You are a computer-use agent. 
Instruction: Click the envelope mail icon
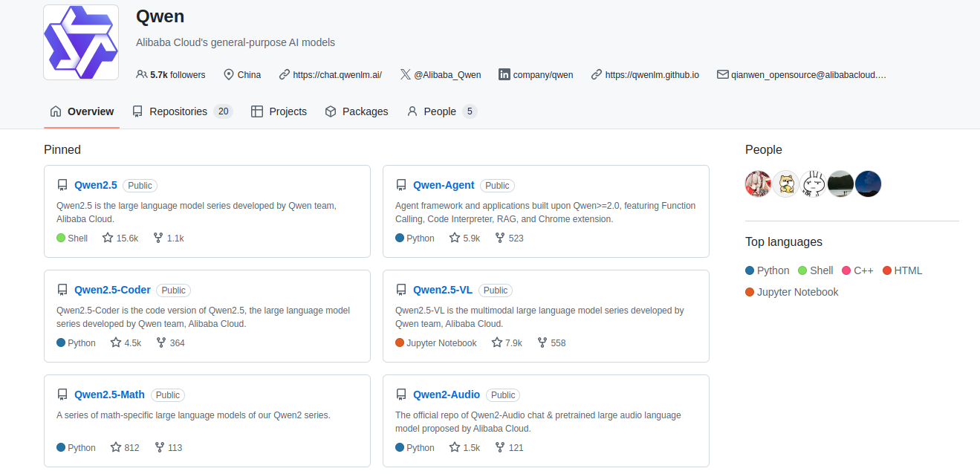click(722, 74)
